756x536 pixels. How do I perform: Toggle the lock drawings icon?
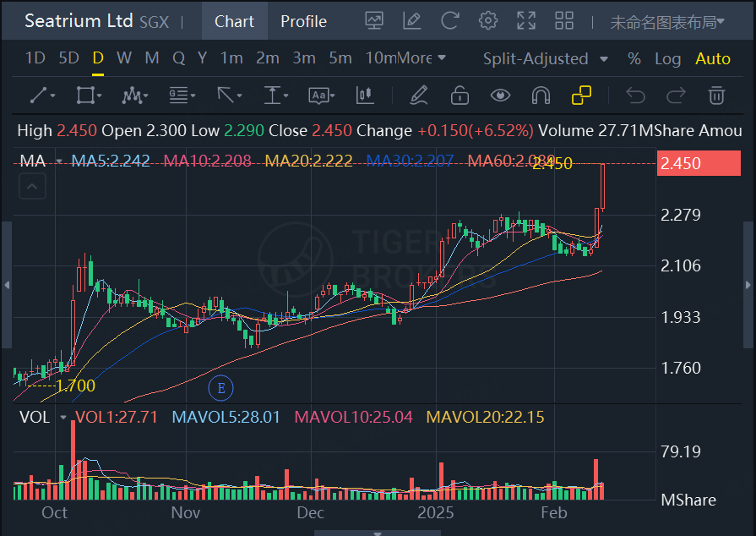click(x=460, y=95)
